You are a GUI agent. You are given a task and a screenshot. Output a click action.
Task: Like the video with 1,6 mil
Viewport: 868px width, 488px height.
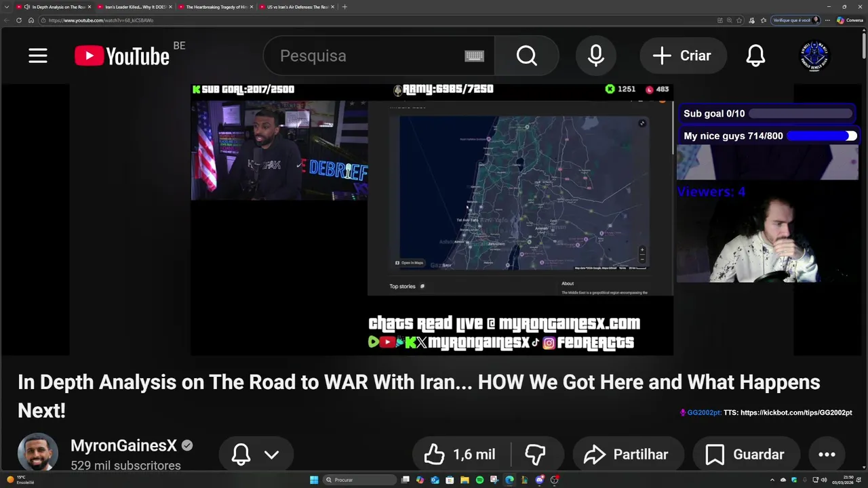[x=460, y=455]
